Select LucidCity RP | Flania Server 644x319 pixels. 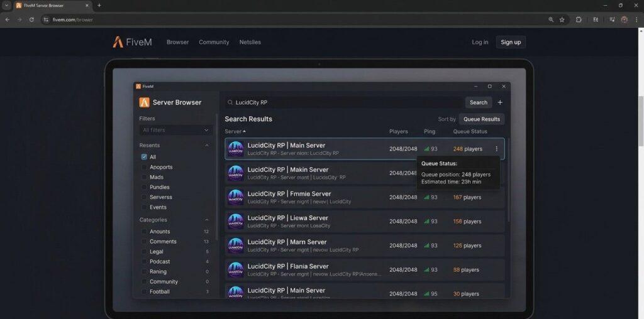(x=364, y=270)
